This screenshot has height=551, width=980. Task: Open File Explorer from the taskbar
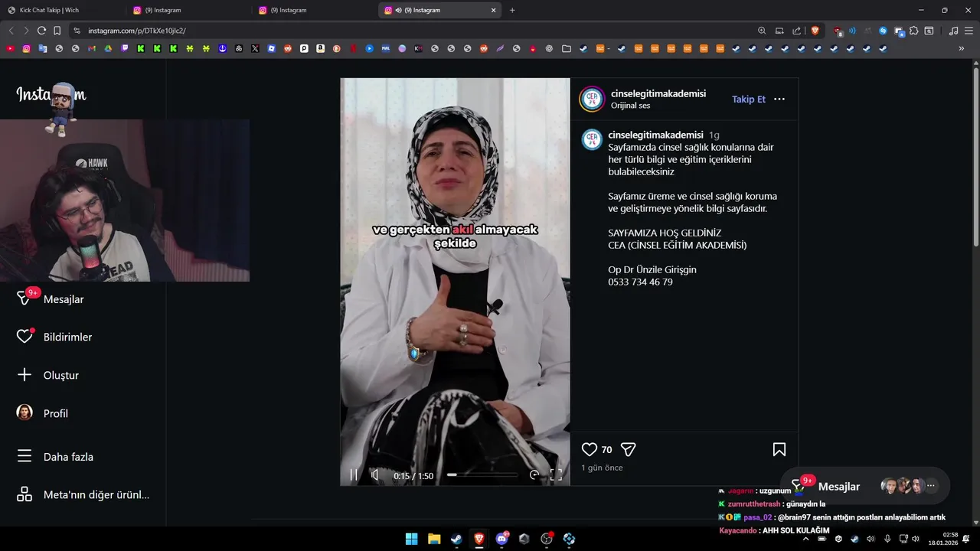point(434,539)
